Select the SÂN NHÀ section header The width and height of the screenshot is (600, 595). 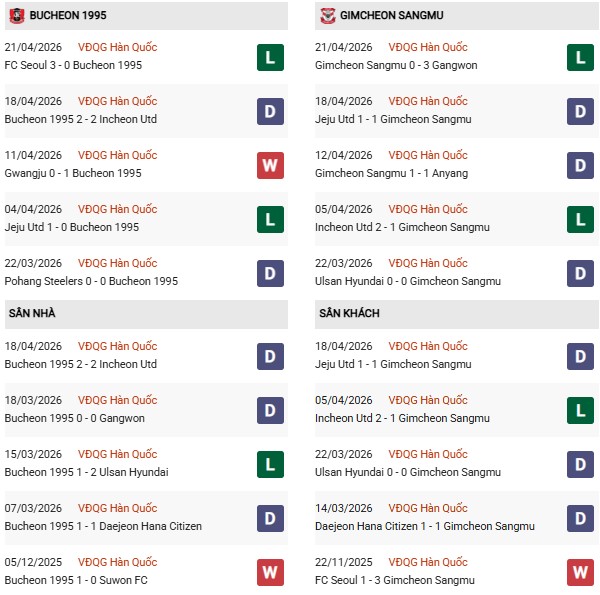(32, 314)
